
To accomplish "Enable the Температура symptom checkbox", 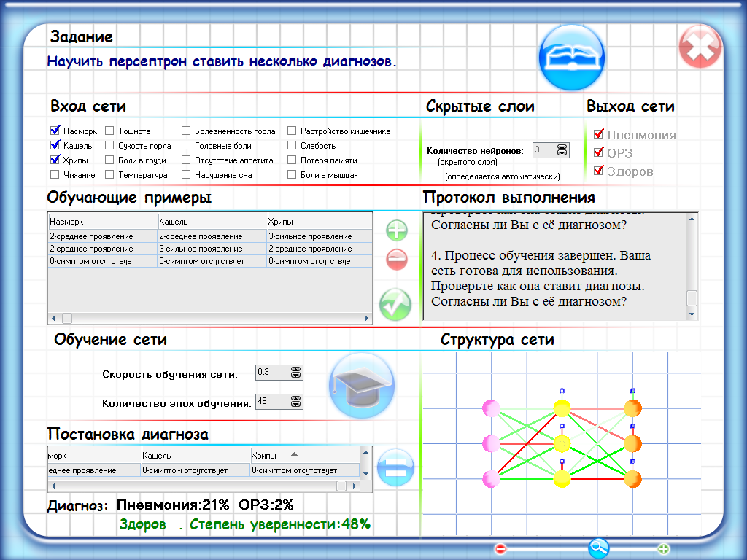I will coord(109,175).
